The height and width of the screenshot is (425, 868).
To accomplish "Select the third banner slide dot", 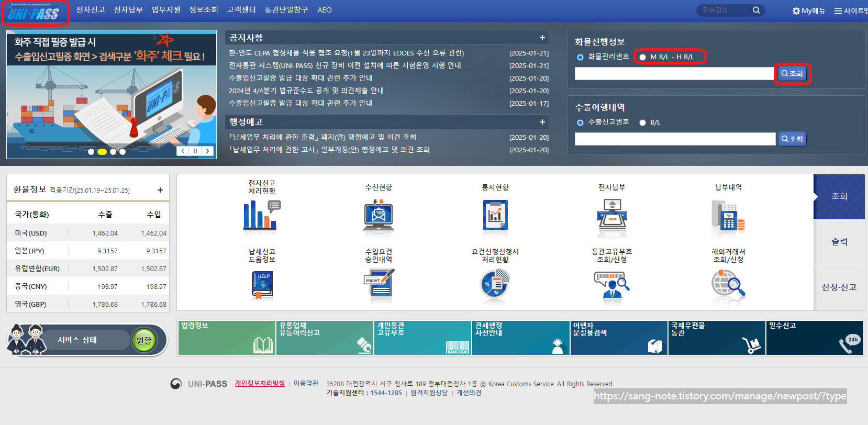I will 113,152.
